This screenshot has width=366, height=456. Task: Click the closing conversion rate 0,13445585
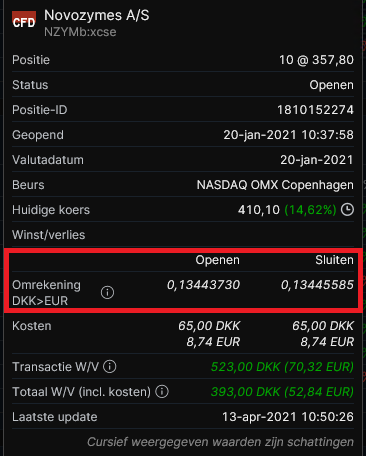point(317,285)
